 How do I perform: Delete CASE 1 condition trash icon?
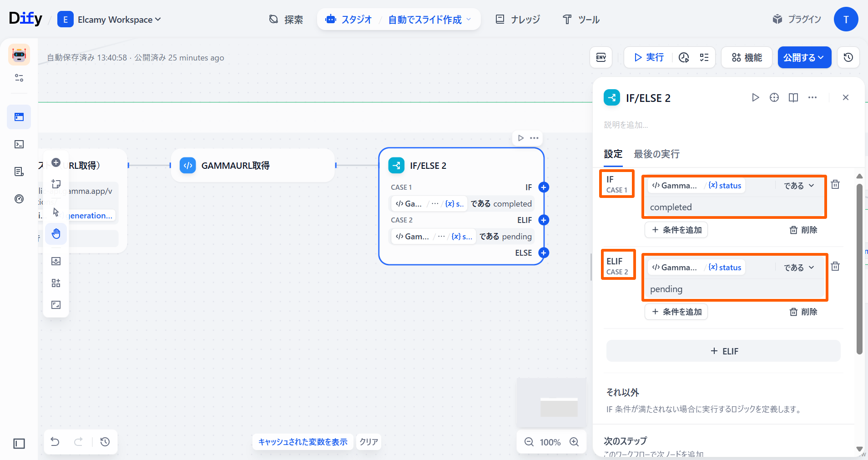coord(835,185)
